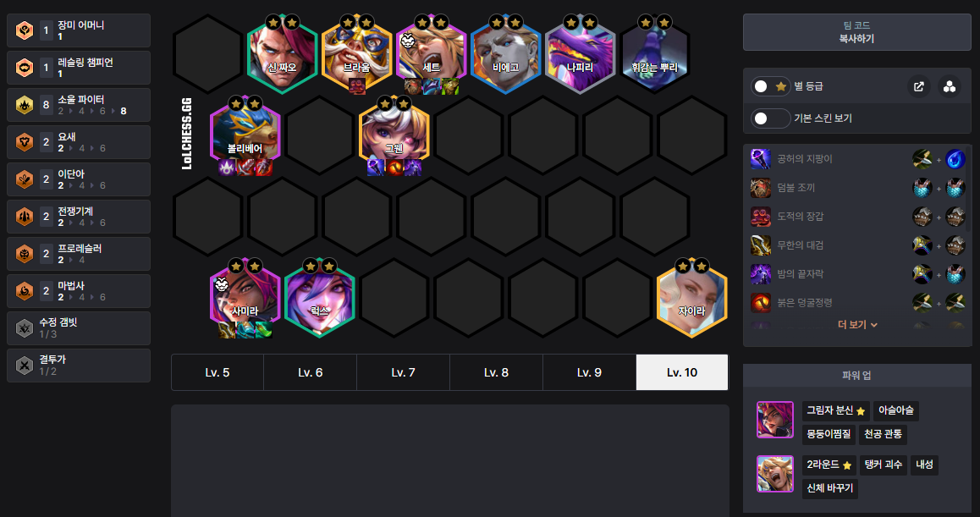
Task: Select the 공허의 지팡이 item icon
Action: (x=761, y=159)
